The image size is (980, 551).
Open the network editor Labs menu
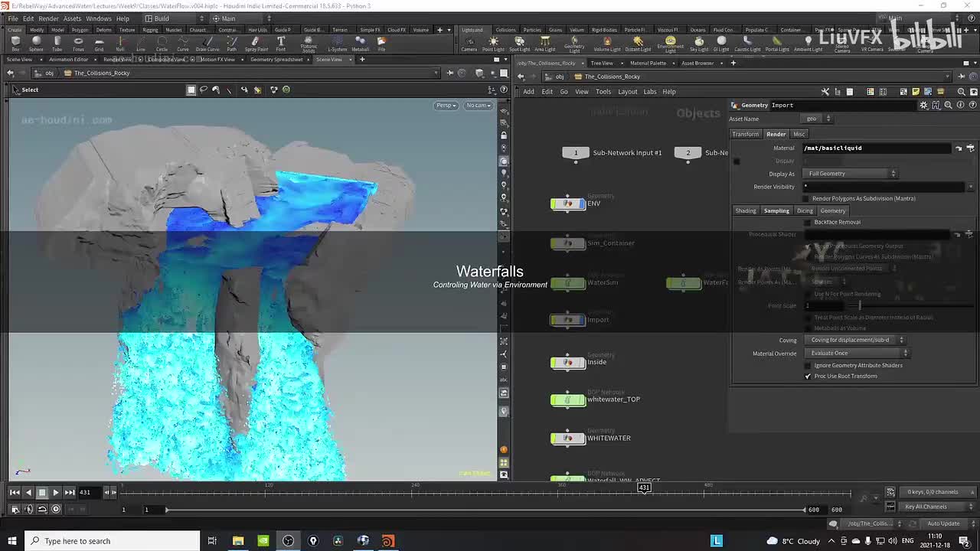click(x=650, y=92)
